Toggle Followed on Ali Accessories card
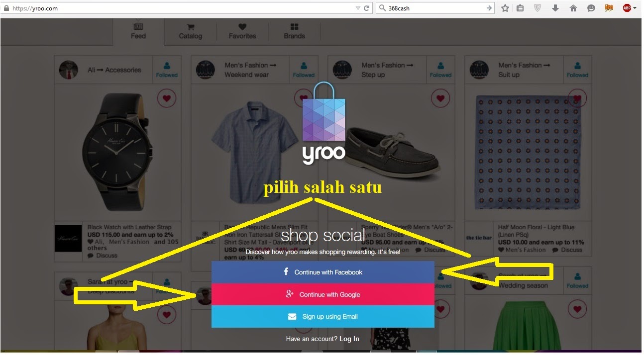This screenshot has width=644, height=355. pos(167,70)
